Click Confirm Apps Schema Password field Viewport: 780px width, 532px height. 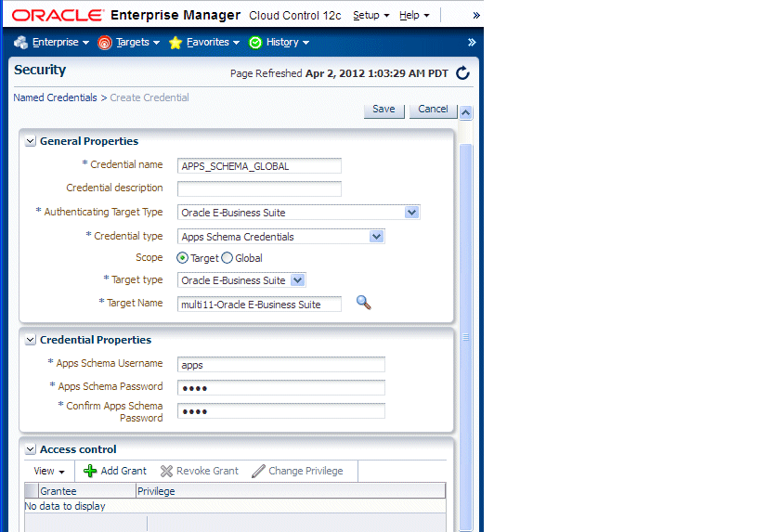[x=281, y=411]
